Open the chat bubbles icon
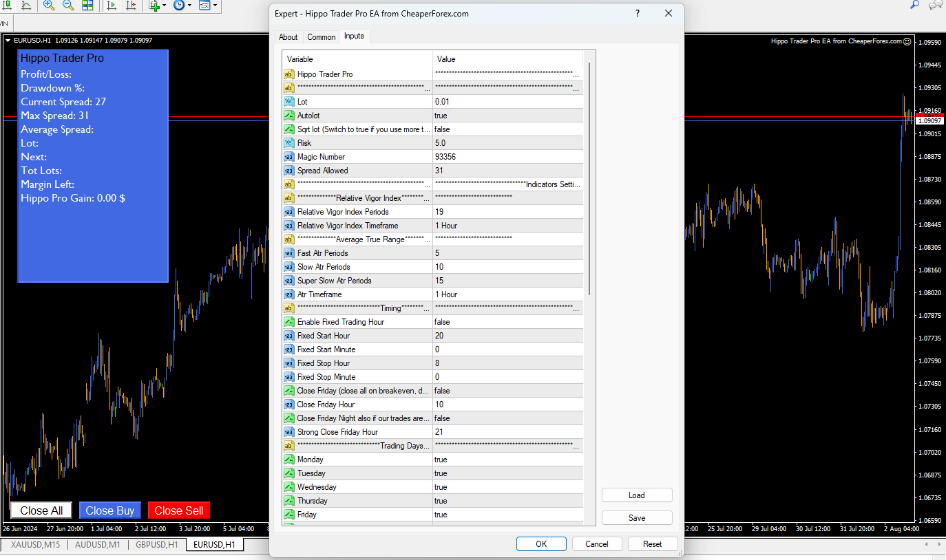Screen dimensions: 946x560 click(936, 5)
